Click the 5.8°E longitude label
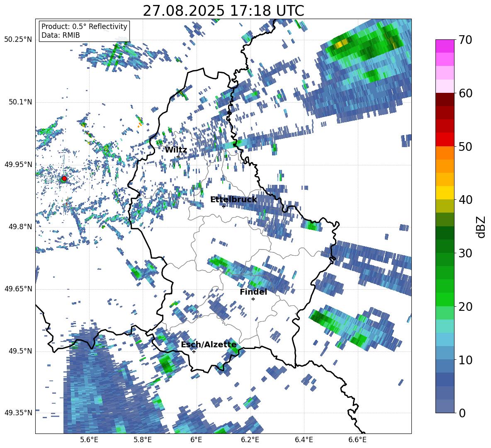 click(x=143, y=440)
